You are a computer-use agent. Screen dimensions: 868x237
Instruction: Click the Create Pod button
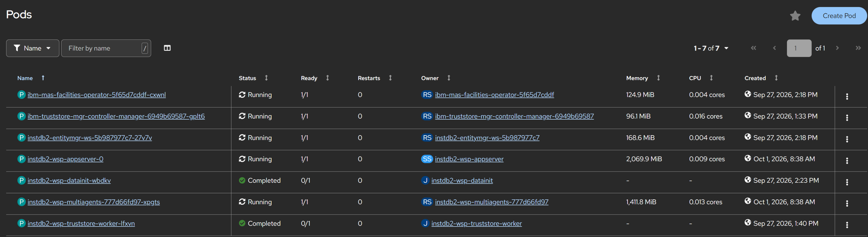click(839, 16)
